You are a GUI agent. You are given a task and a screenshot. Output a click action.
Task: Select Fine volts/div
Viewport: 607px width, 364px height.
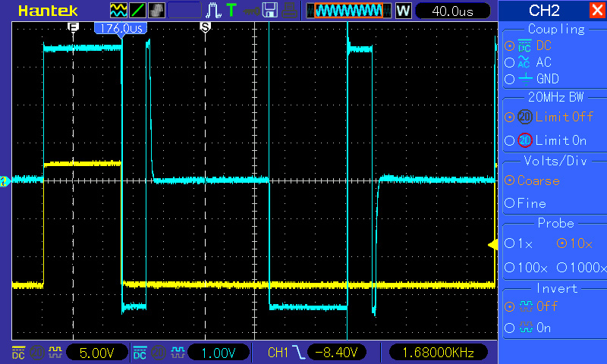click(525, 203)
